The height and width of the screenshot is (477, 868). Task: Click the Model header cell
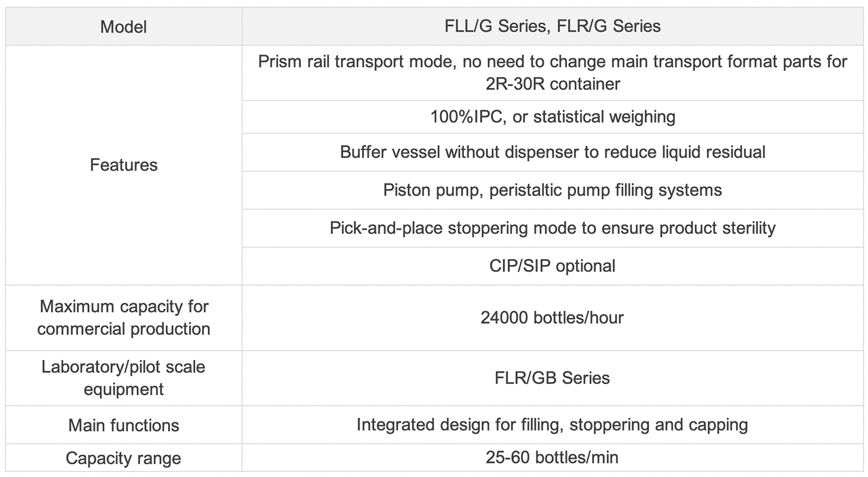124,27
